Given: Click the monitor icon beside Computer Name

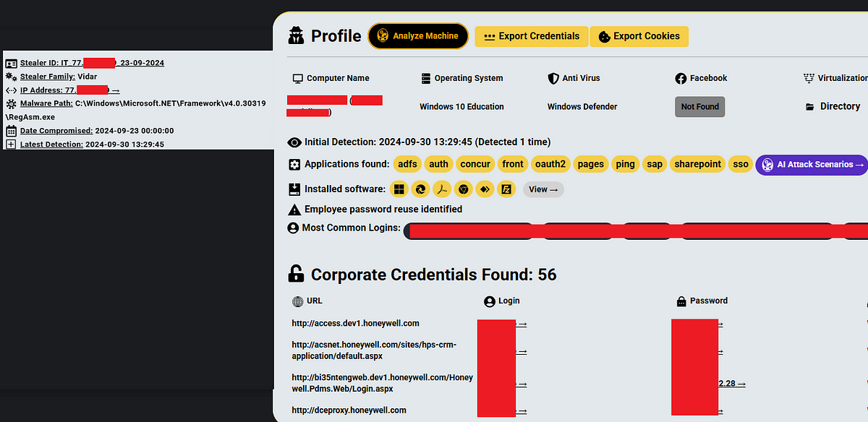Looking at the screenshot, I should tap(297, 78).
